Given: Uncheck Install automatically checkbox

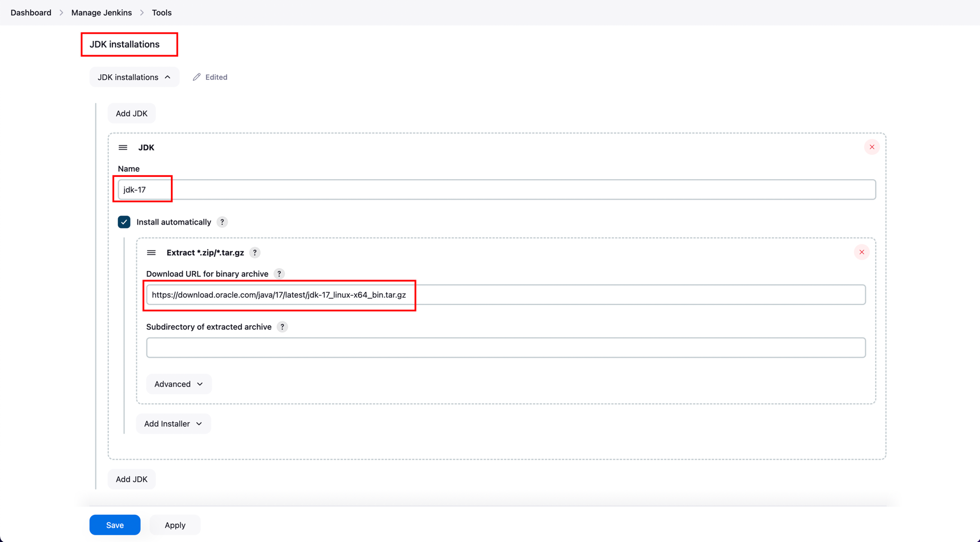Looking at the screenshot, I should [124, 222].
